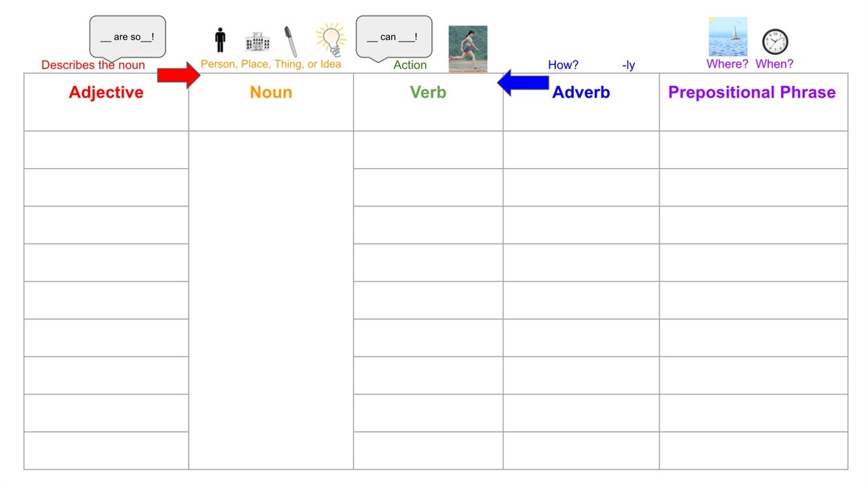Select the lightbulb idea icon

point(331,39)
